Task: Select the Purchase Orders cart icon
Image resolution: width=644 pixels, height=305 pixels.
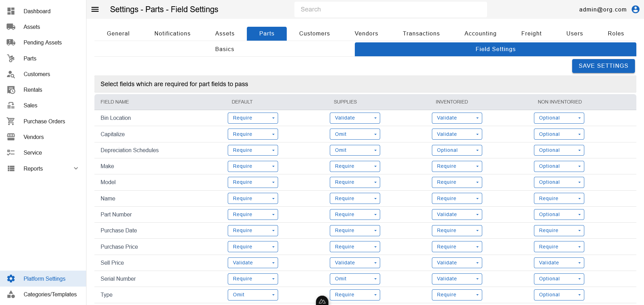Action: [11, 121]
